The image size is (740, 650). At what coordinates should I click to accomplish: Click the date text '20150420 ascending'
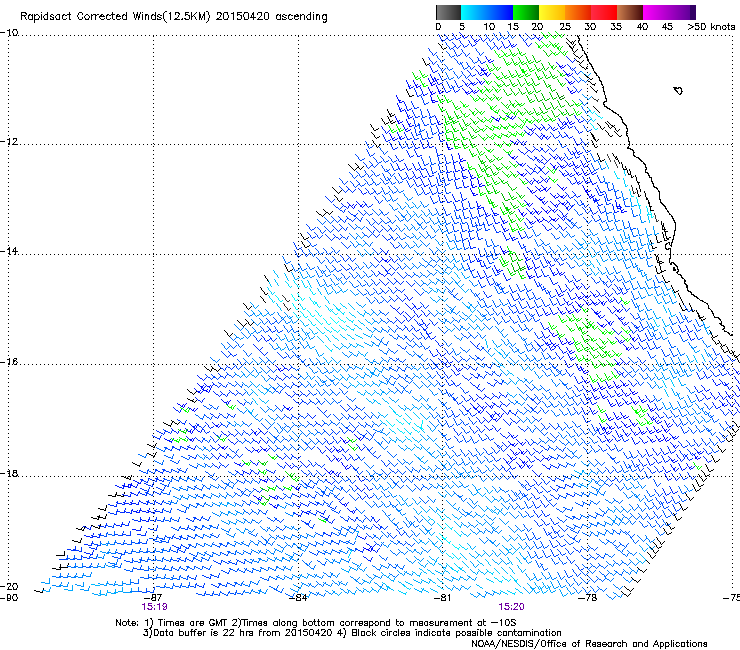coord(271,17)
